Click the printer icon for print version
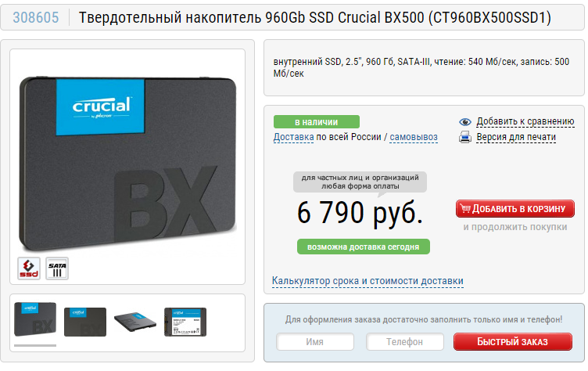Screen dimensions: 588x371 465,137
